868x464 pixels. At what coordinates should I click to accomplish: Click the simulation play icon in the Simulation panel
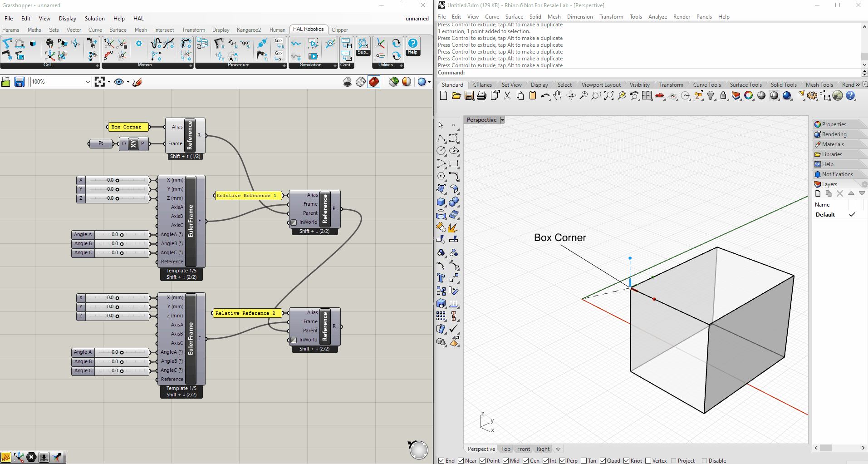point(313,56)
